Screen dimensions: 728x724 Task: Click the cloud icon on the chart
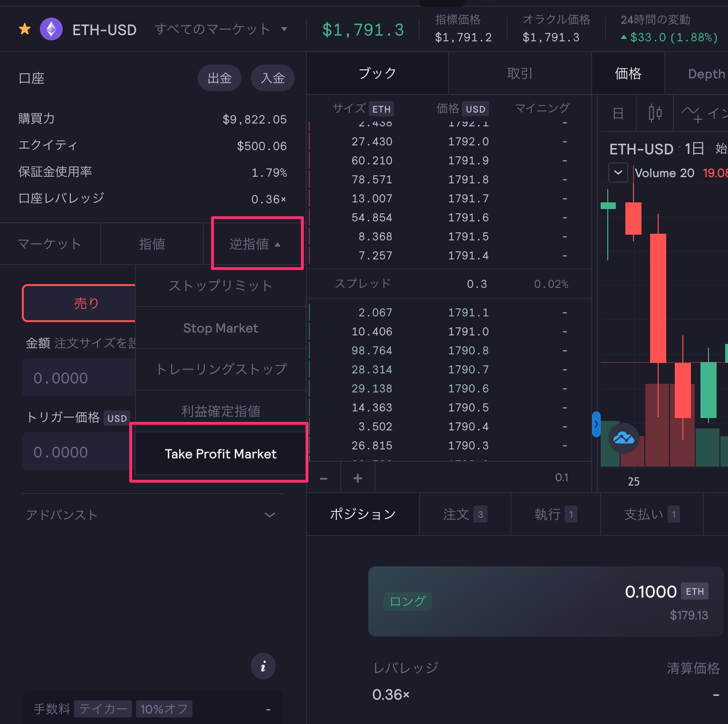[x=623, y=438]
